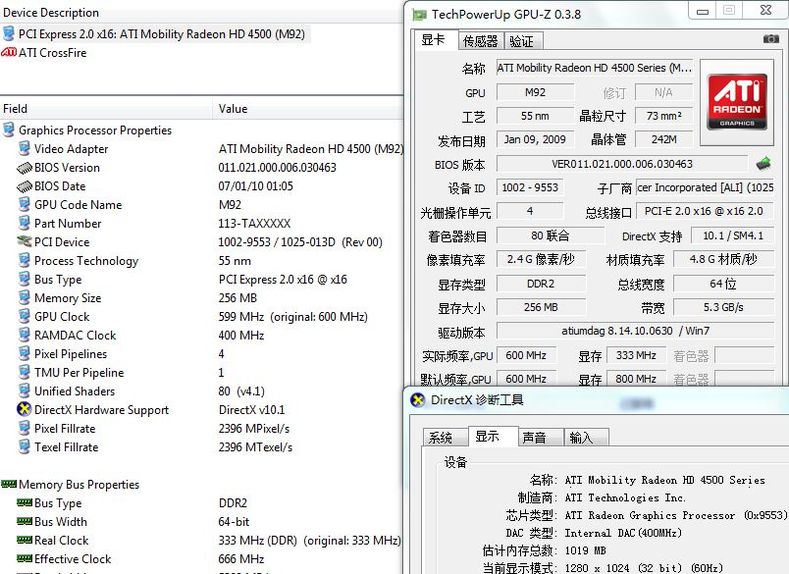Click the PCI Device card icon

click(x=24, y=241)
